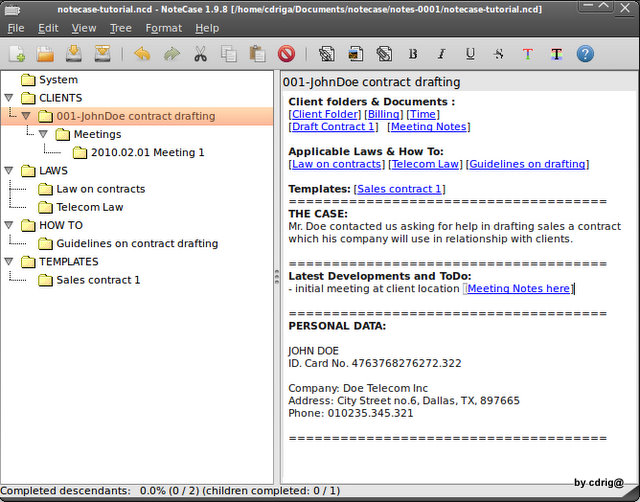640x502 pixels.
Task: Follow the Client Folder link
Action: (x=325, y=114)
